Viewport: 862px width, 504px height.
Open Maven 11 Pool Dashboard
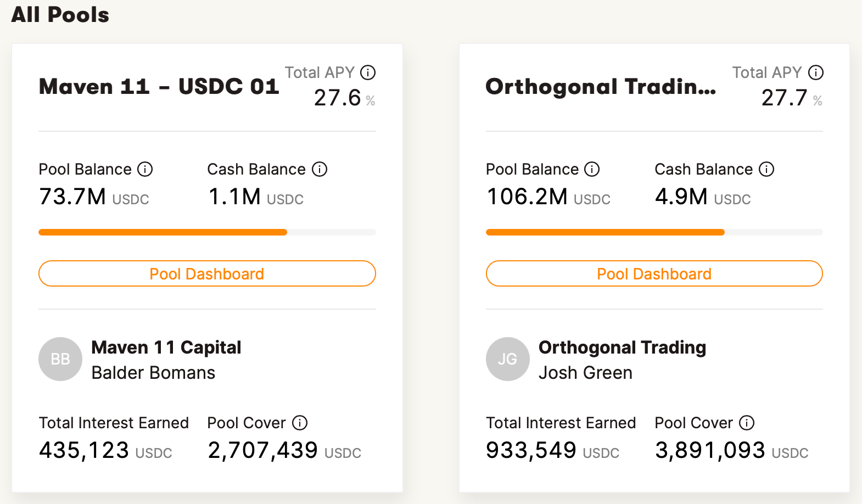click(207, 273)
